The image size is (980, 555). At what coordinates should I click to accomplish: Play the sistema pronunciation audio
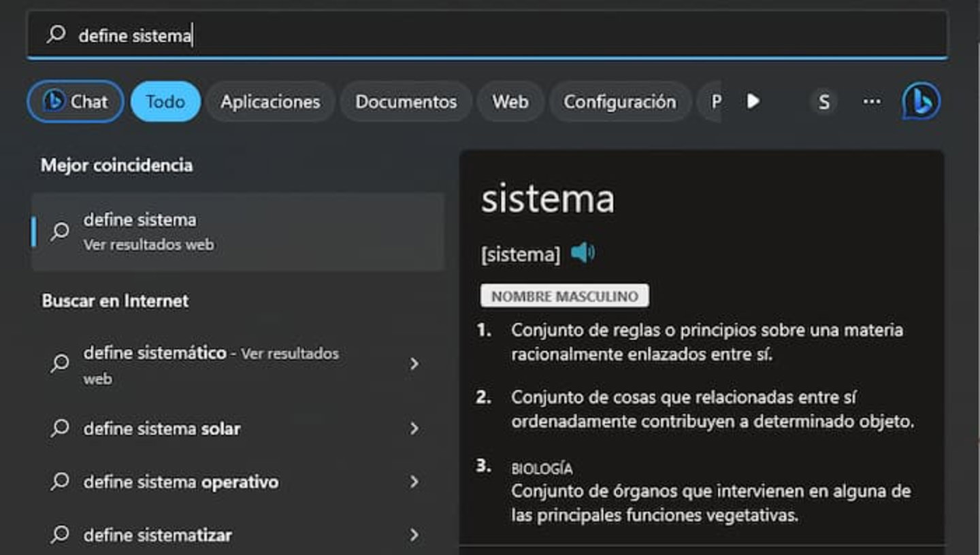click(x=583, y=253)
